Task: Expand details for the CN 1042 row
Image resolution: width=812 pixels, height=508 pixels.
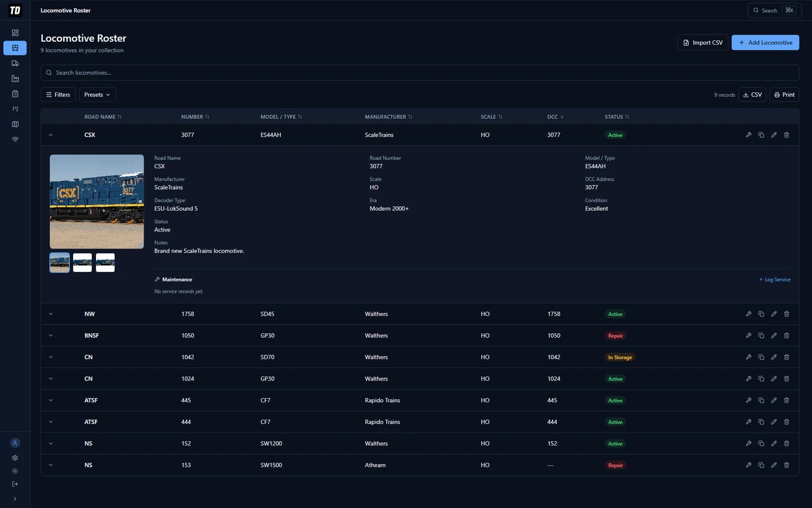Action: [x=50, y=357]
